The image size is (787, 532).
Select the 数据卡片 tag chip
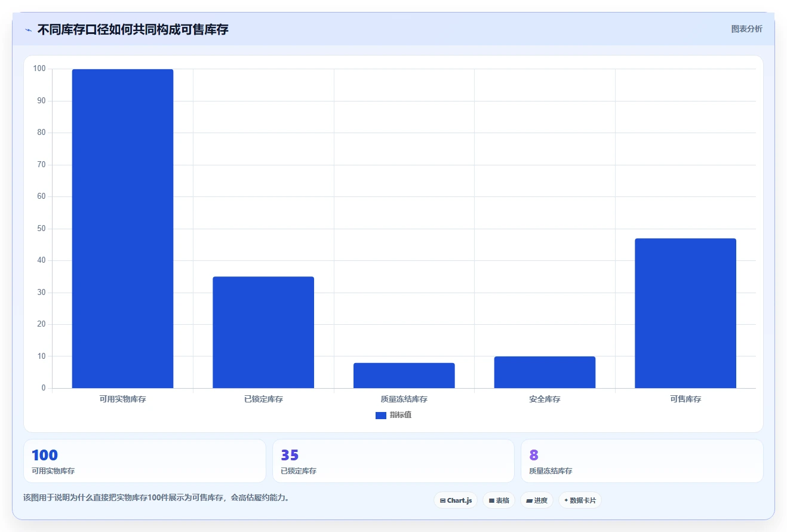pyautogui.click(x=580, y=500)
